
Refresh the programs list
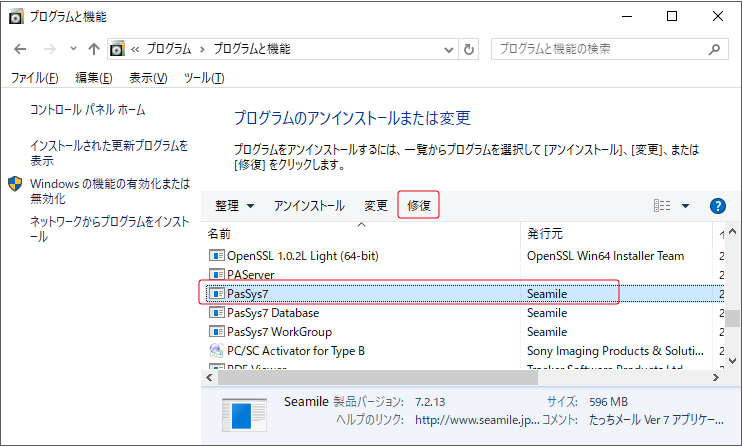click(x=468, y=49)
